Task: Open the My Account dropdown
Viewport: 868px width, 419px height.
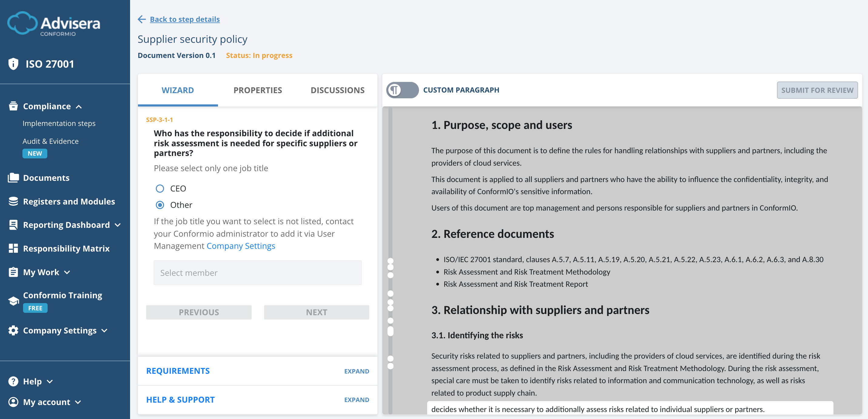Action: coord(44,402)
